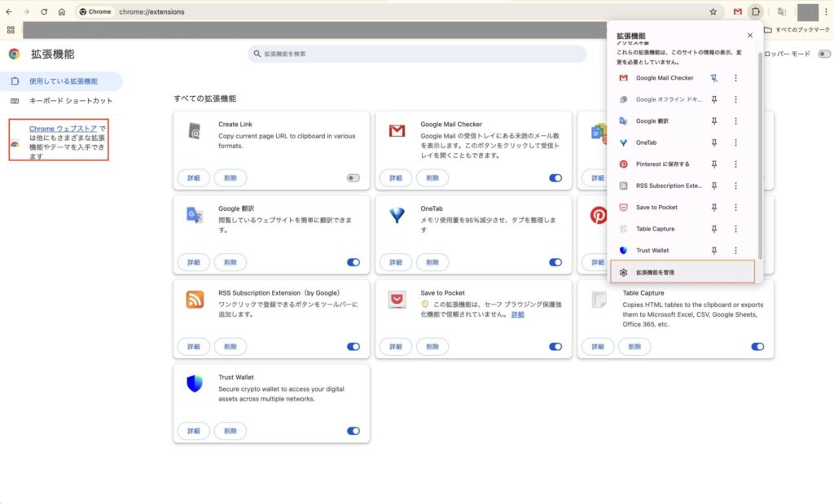
Task: Enable the Create Link extension toggle
Action: pos(353,178)
